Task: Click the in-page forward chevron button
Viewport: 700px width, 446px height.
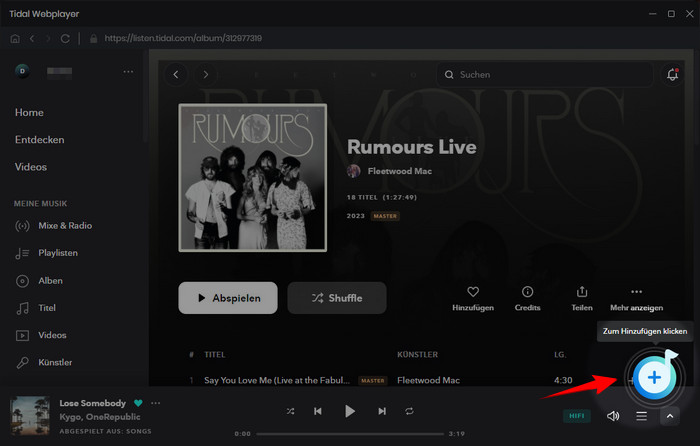Action: 205,75
